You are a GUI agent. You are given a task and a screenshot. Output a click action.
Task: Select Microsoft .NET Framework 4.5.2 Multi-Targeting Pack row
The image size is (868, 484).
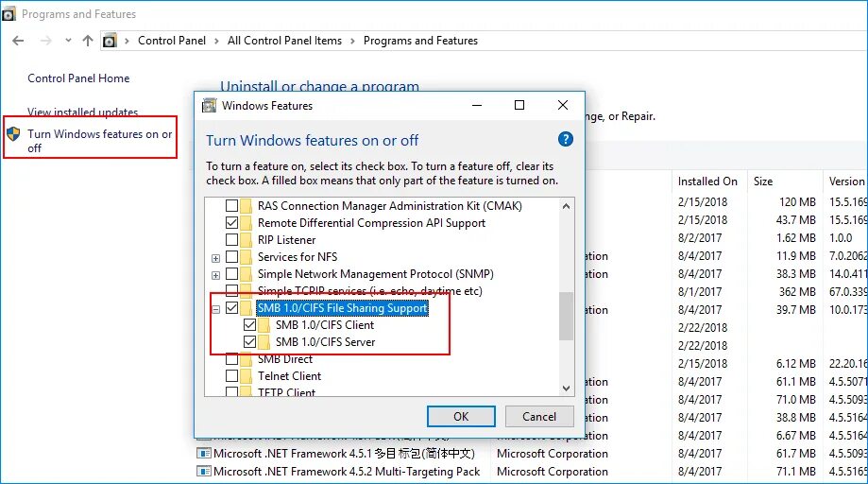coord(532,472)
